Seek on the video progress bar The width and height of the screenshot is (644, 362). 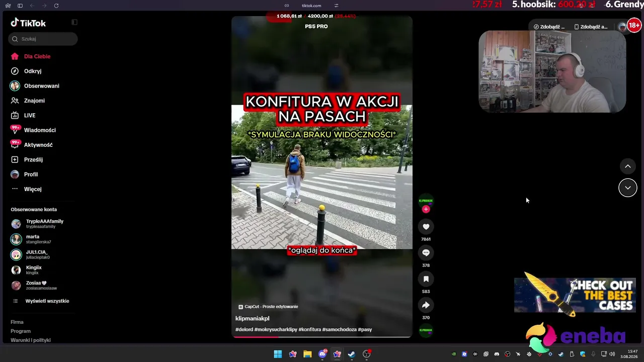[322, 337]
